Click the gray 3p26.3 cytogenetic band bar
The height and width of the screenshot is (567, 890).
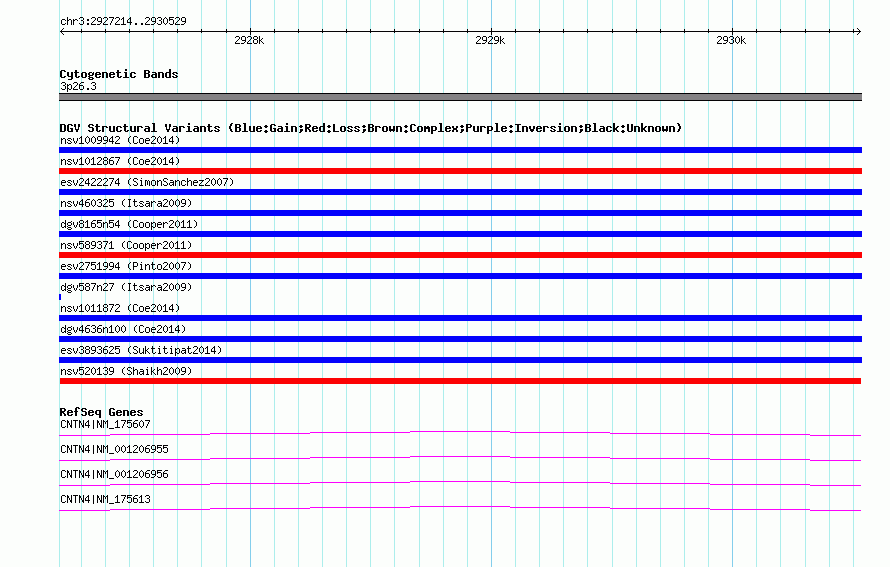click(460, 97)
